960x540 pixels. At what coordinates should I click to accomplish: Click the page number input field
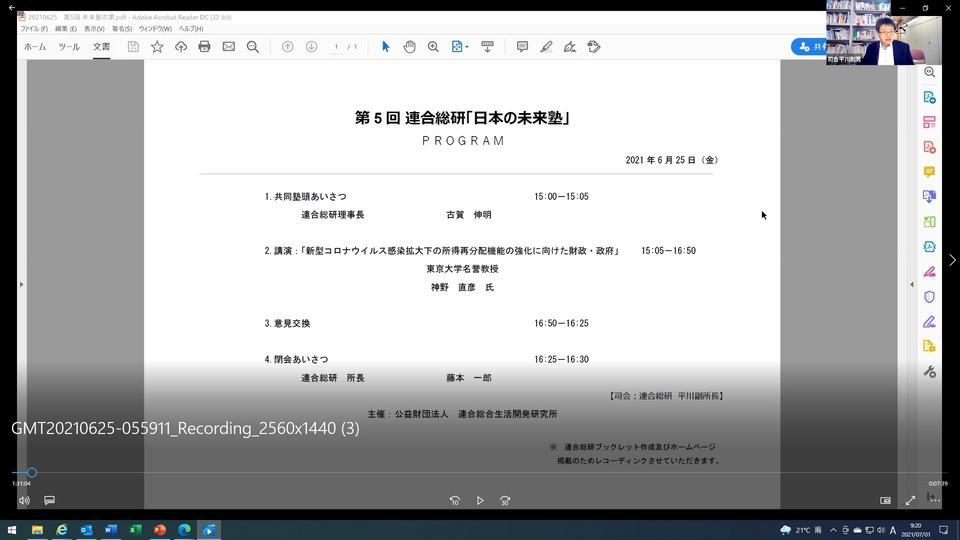click(x=336, y=47)
